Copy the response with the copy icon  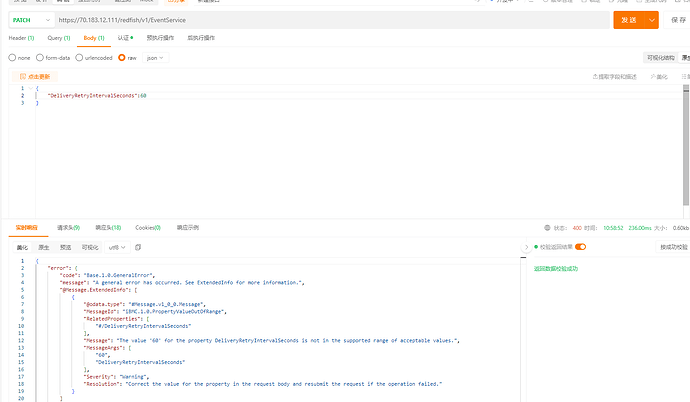click(138, 248)
